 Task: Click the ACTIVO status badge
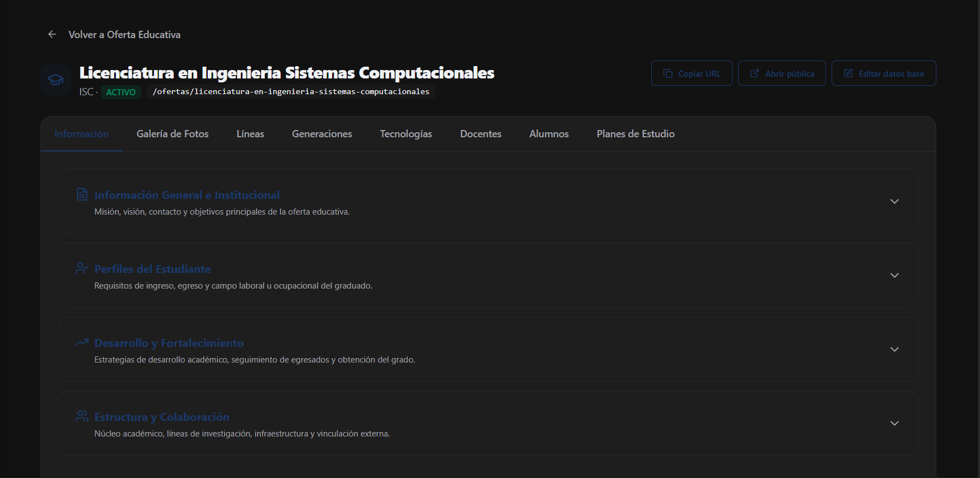[x=121, y=92]
